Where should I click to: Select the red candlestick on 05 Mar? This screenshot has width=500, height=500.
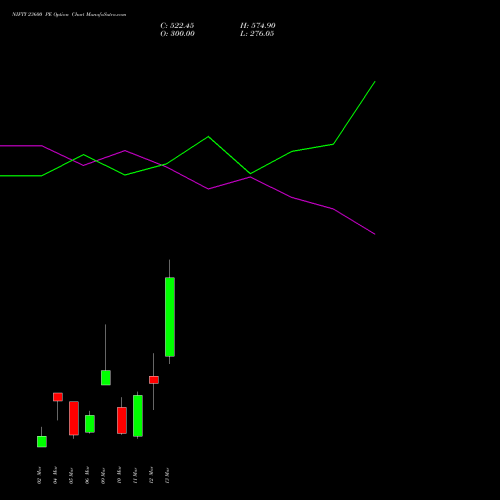click(x=74, y=418)
